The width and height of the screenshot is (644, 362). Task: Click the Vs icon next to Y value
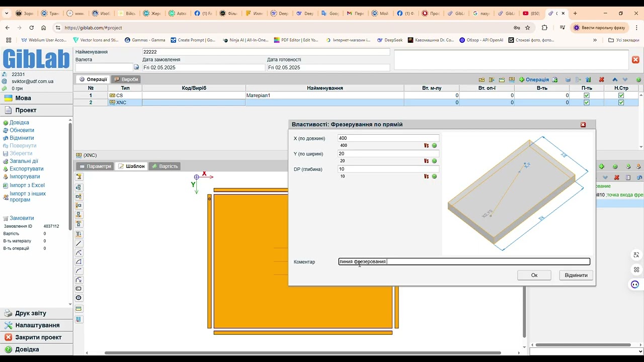(426, 161)
